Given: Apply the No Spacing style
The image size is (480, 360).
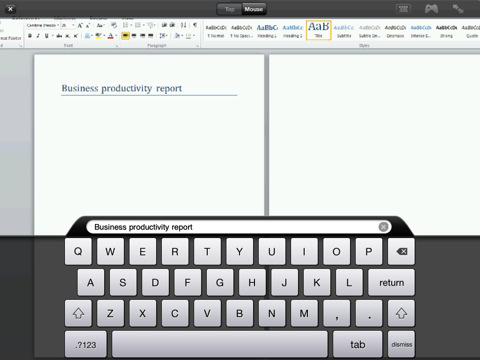Looking at the screenshot, I should tap(241, 31).
